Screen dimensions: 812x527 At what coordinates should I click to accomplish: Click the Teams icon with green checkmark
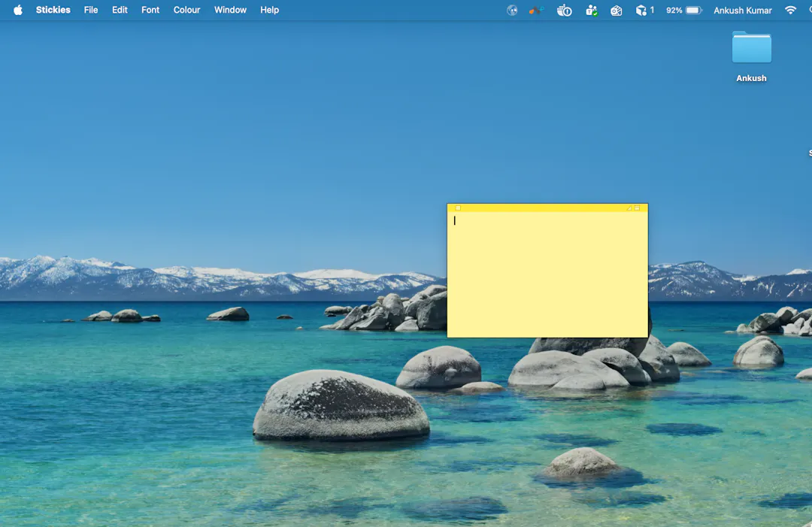[592, 10]
